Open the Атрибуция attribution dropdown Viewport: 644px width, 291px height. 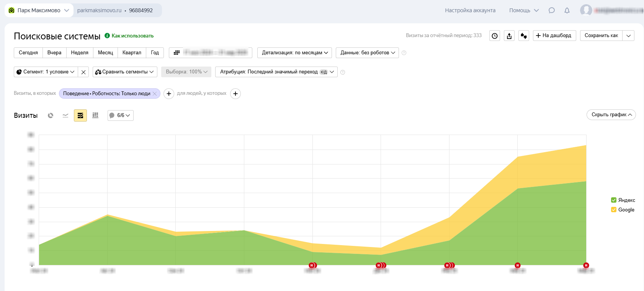pos(276,72)
